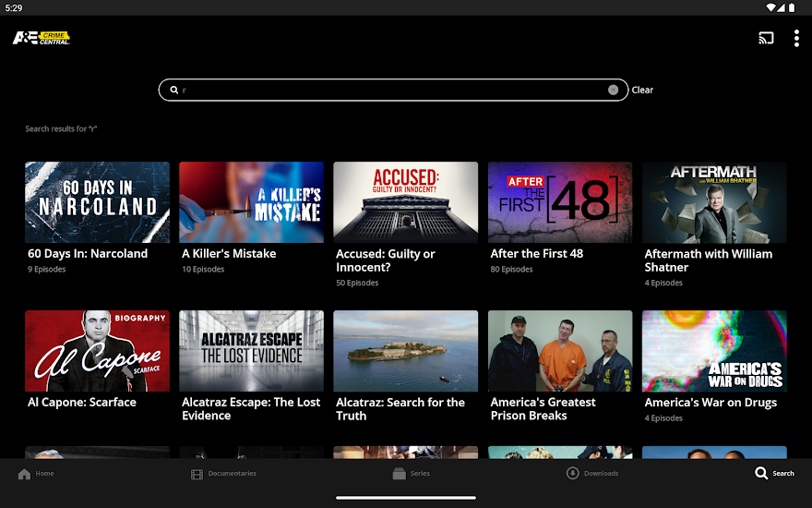Open Accused: Guilty or Innocent? show

405,202
